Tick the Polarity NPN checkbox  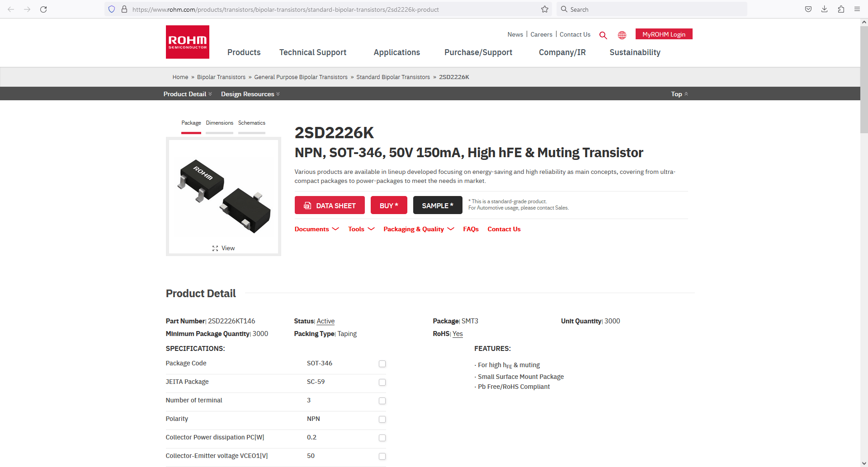[x=382, y=419]
